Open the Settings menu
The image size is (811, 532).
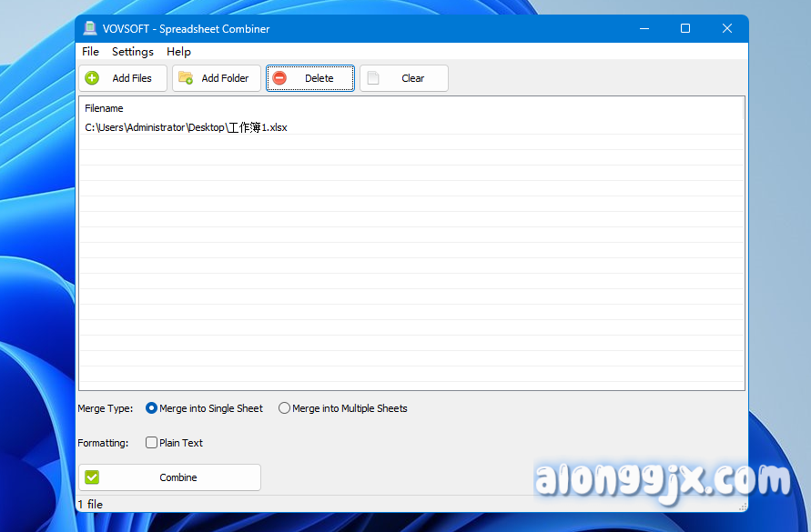[x=133, y=52]
